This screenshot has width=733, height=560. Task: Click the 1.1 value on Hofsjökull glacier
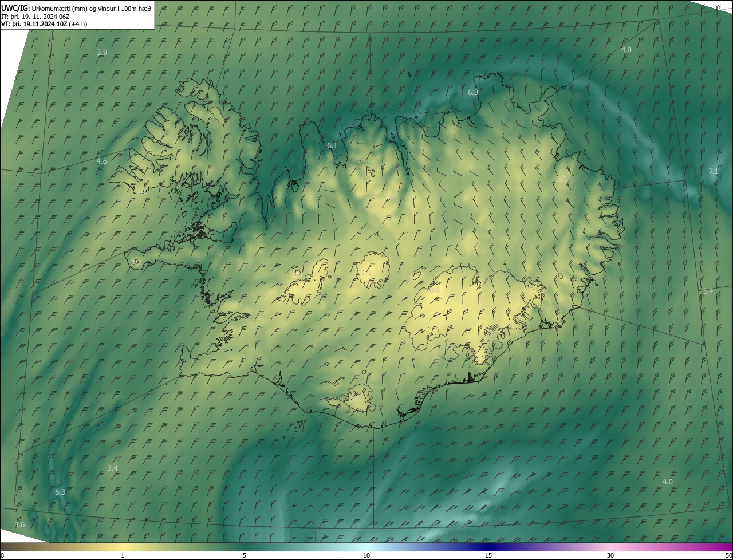coord(366,272)
